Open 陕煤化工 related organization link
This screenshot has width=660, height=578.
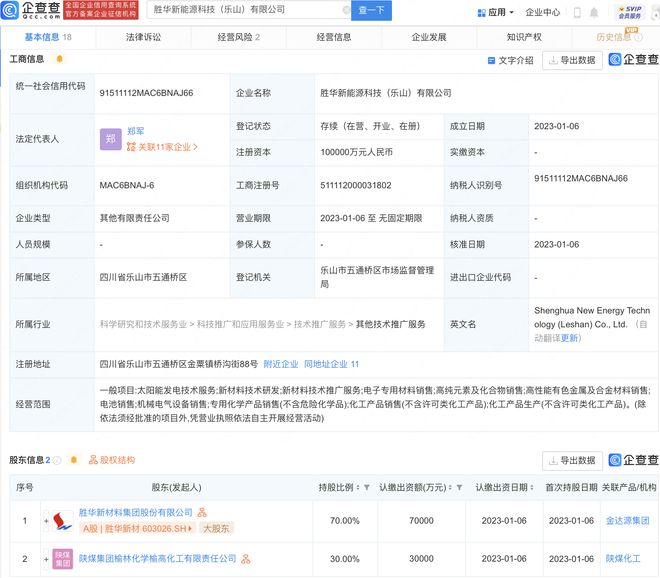(623, 559)
